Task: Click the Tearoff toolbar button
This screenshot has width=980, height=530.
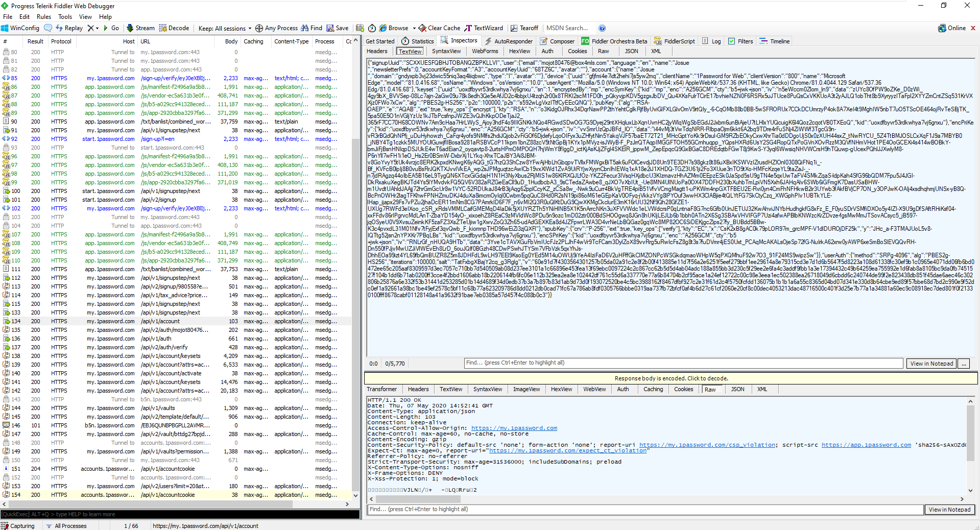Action: [x=524, y=28]
